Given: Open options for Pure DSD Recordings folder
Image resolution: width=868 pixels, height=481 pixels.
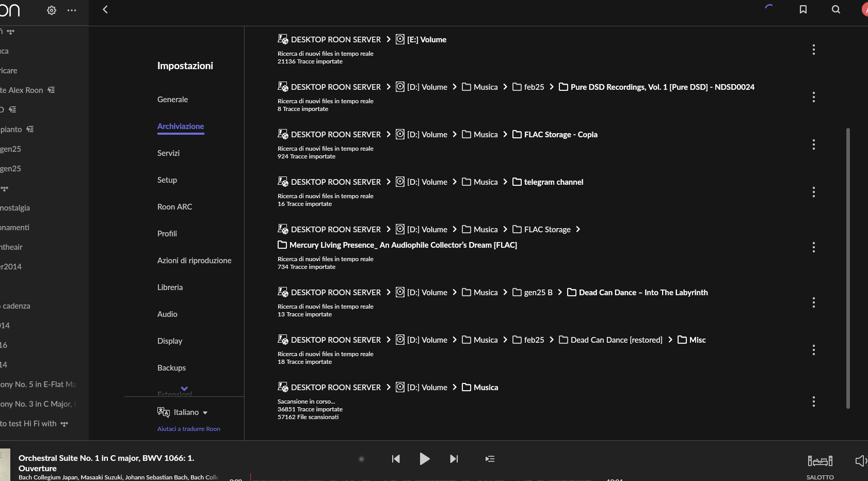Looking at the screenshot, I should 814,97.
